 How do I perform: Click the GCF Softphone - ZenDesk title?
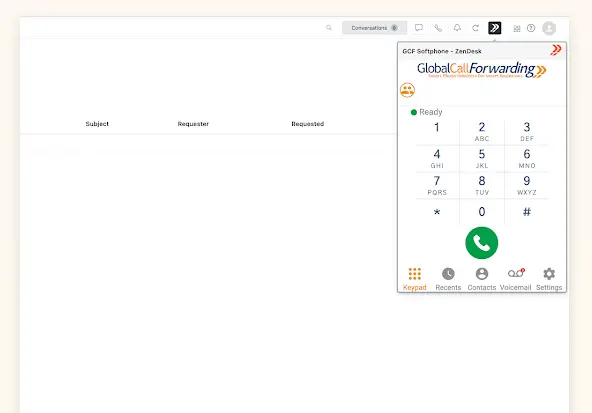pyautogui.click(x=442, y=51)
